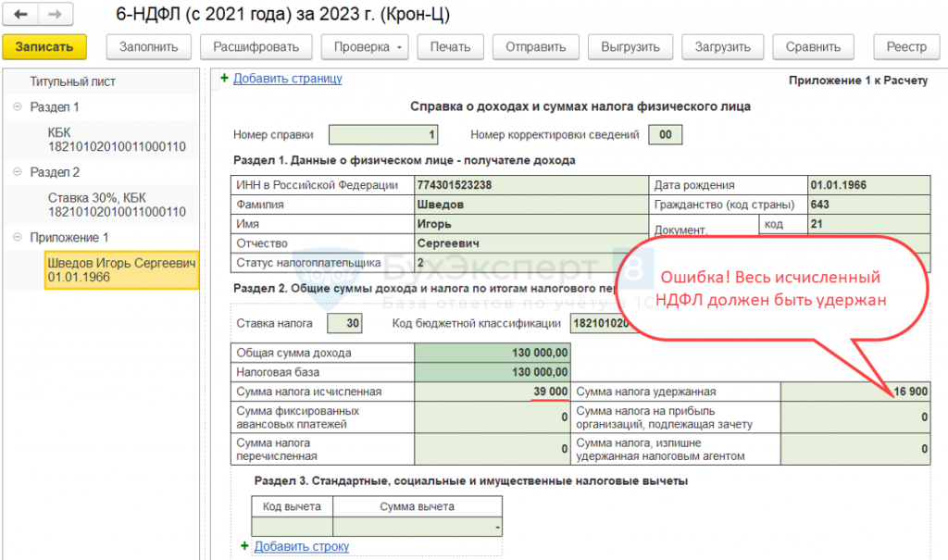Click the empty Код вычета cell

click(292, 527)
